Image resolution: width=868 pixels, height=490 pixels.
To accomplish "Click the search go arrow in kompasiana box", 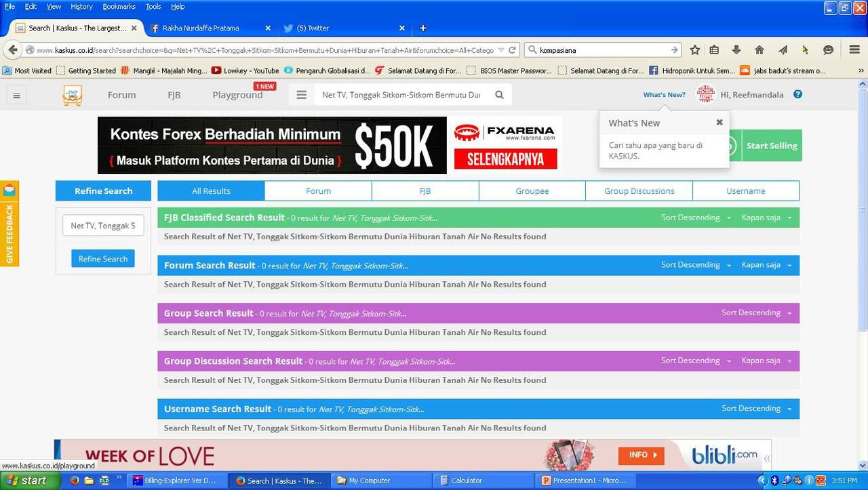I will 674,49.
